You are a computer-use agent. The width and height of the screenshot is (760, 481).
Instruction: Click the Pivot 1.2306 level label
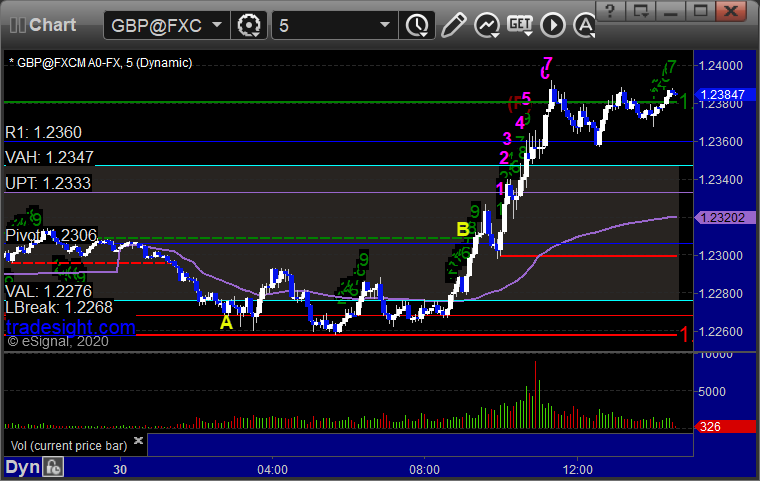[51, 236]
